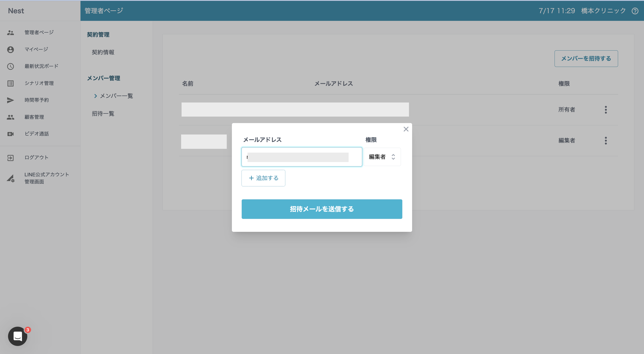Open 契約情報 in the submenu
This screenshot has width=644, height=354.
pos(103,52)
